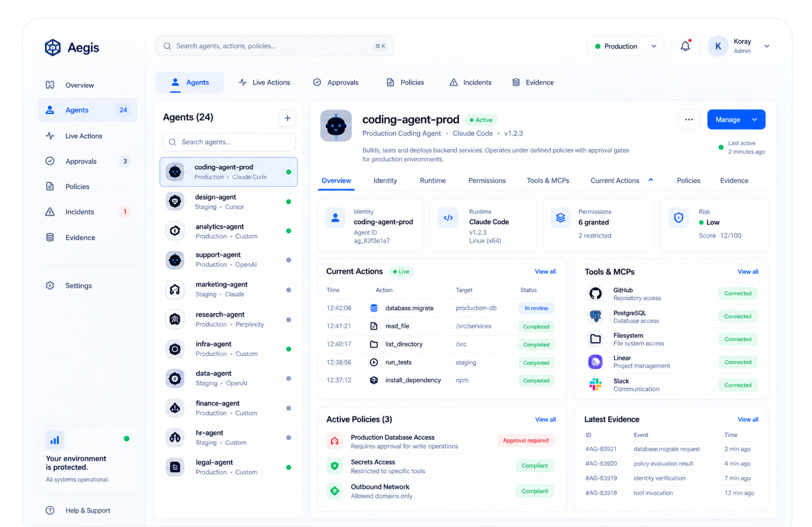Click the Permissions layers icon
This screenshot has height=527, width=812.
pos(560,218)
